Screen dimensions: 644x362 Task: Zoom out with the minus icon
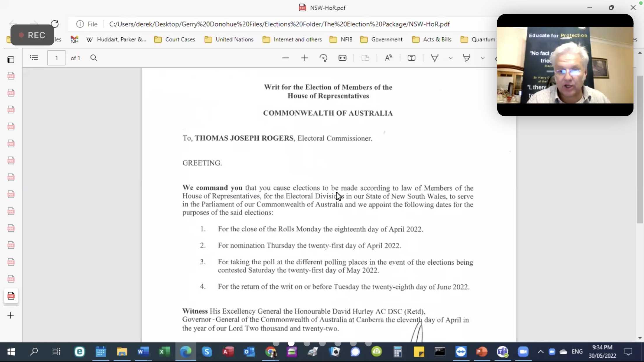pos(286,58)
